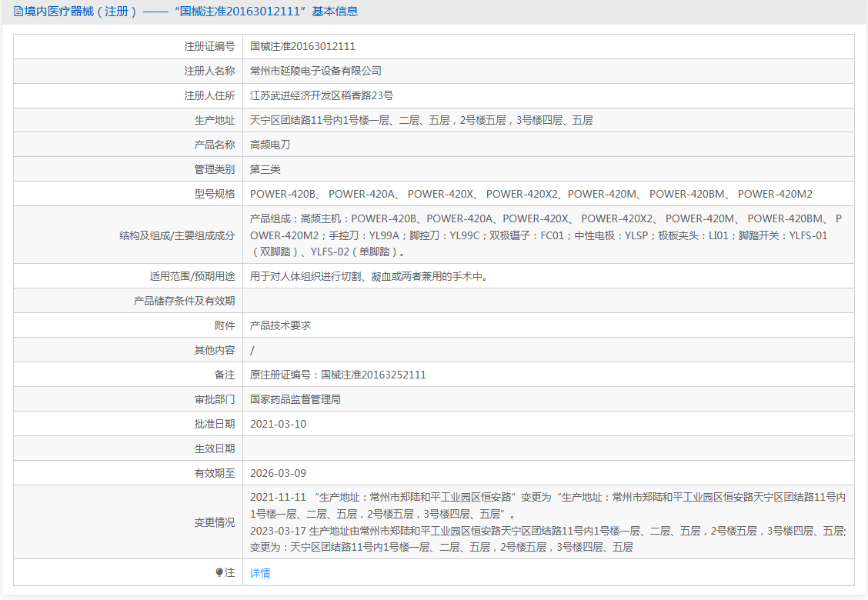Select the 常州市延陵电子设备有限公司 cell
The width and height of the screenshot is (868, 600).
tap(315, 71)
